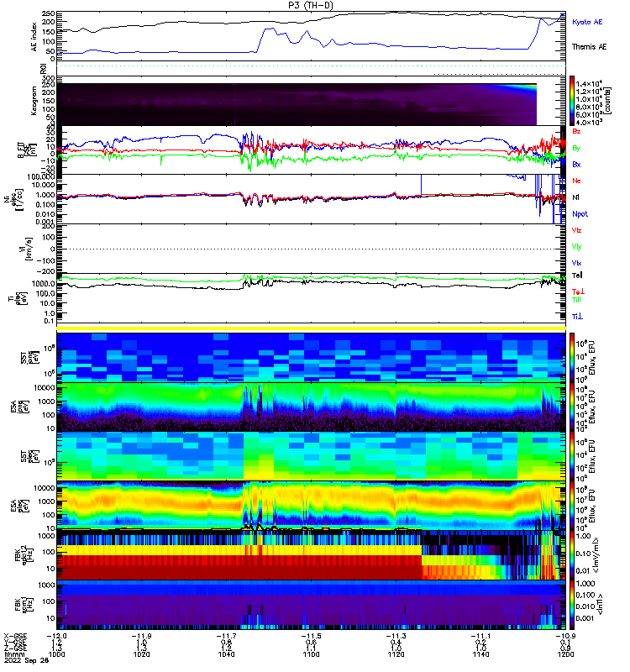Viewport: 630px width, 672px height.
Task: Select the -11.9 X-GSE position value
Action: click(141, 636)
